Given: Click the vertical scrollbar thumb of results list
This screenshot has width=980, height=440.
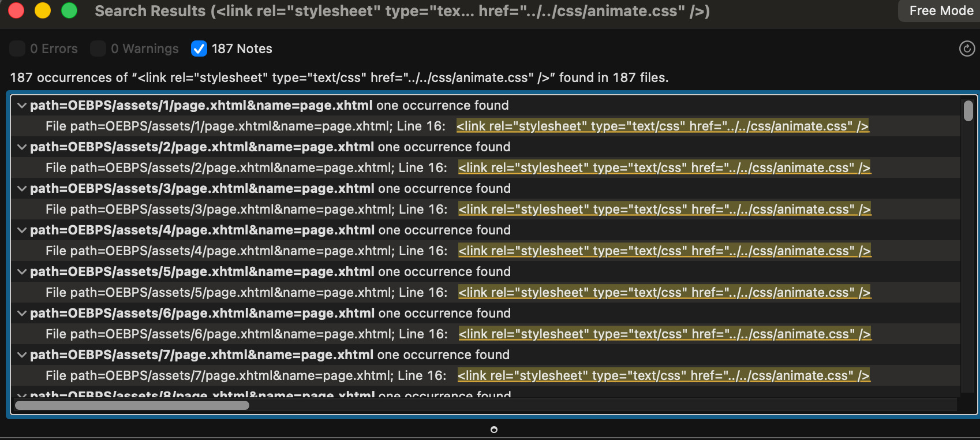Looking at the screenshot, I should click(968, 110).
